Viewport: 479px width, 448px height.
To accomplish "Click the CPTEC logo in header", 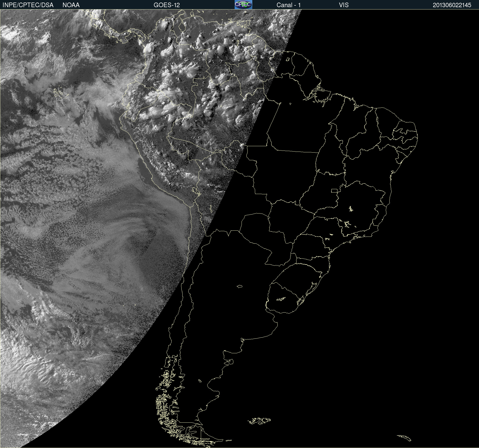I will pos(243,5).
